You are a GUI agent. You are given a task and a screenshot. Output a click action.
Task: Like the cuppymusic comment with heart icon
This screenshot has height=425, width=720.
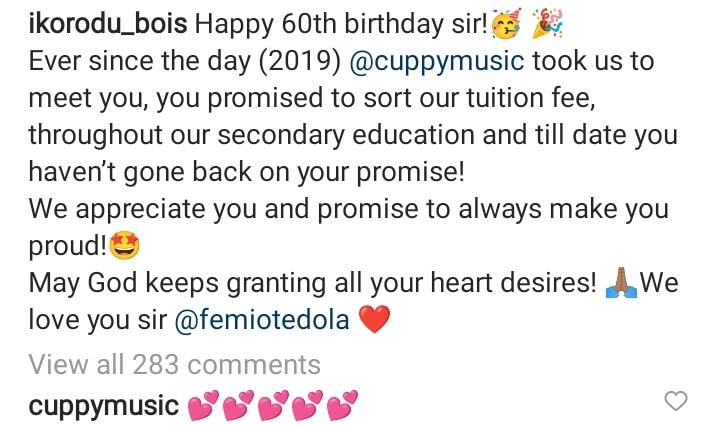pyautogui.click(x=676, y=401)
